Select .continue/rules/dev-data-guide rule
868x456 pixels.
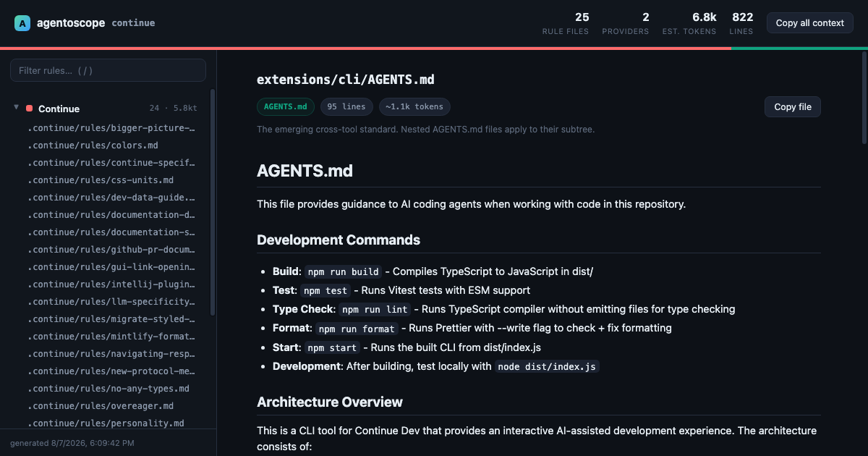[x=112, y=198]
